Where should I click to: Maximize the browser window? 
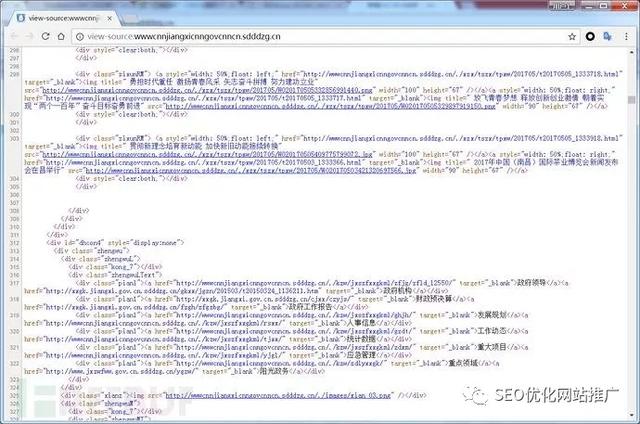[x=604, y=5]
